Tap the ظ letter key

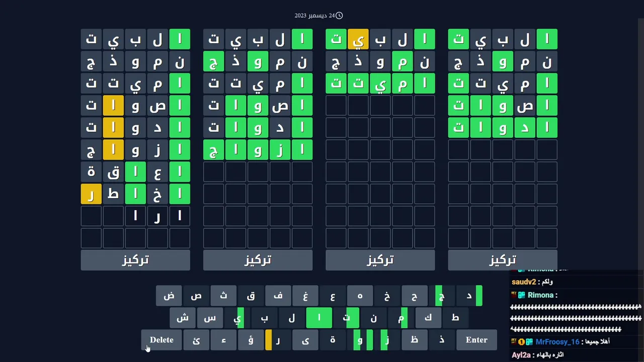414,340
